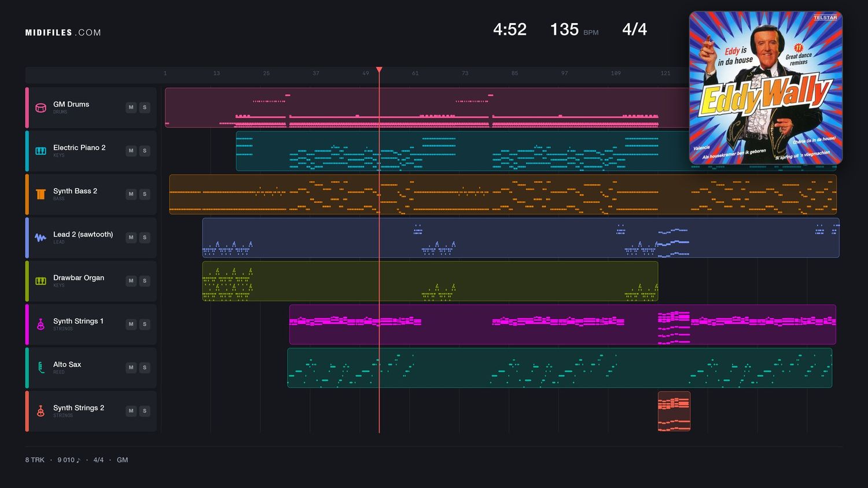The height and width of the screenshot is (488, 868).
Task: Solo the Alto Sax track
Action: pyautogui.click(x=145, y=368)
